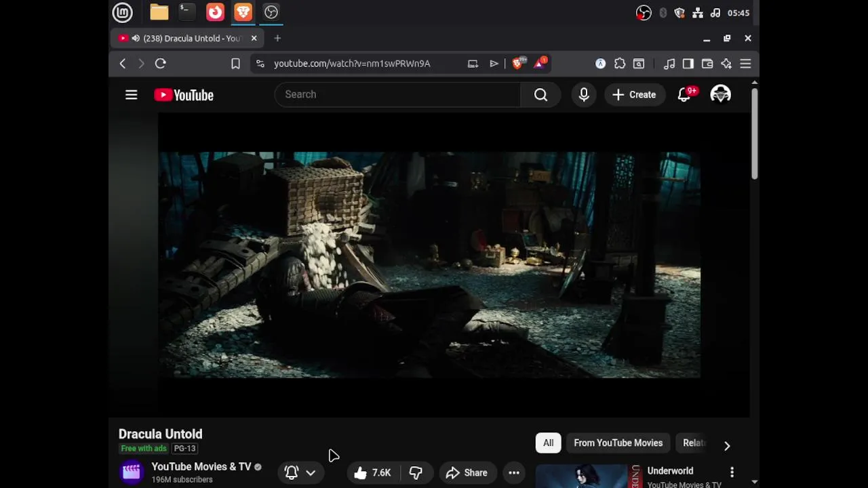Go to the YouTube home logo
Screen dimensions: 868x488
[184, 95]
